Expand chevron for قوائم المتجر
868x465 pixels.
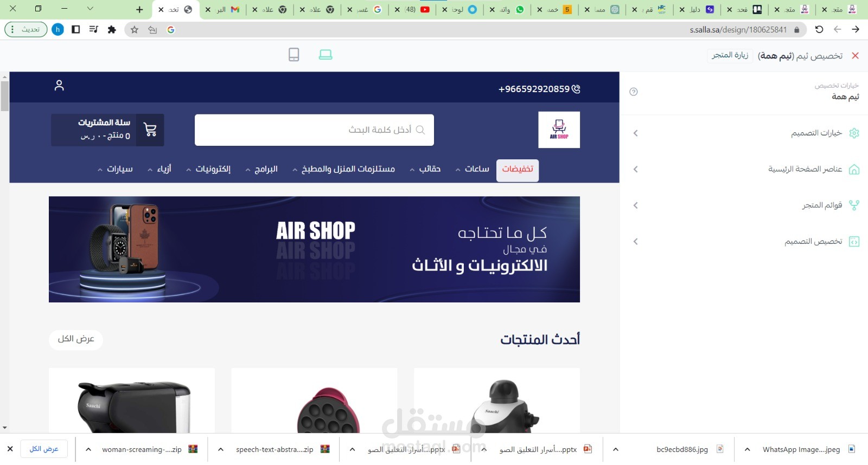tap(635, 205)
